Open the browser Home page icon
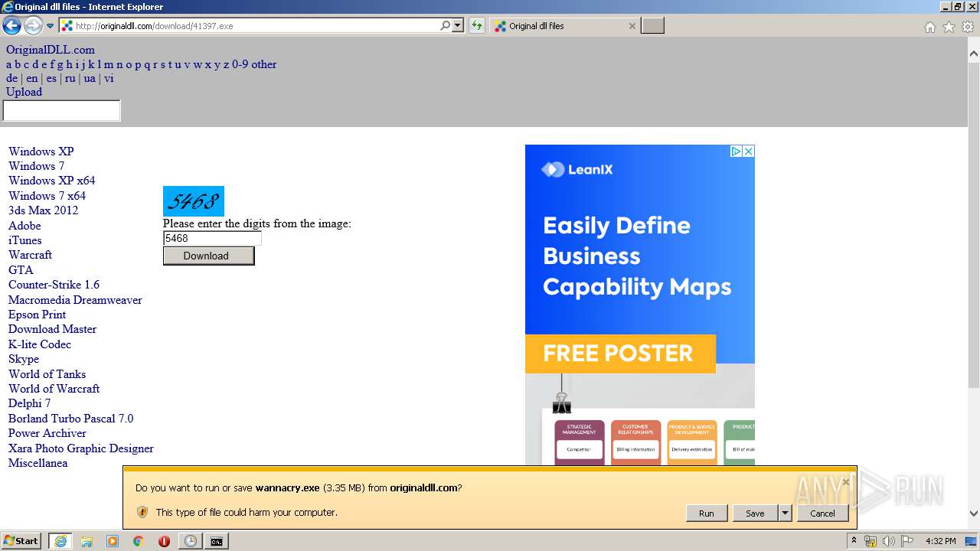The height and width of the screenshot is (551, 980). (x=929, y=27)
